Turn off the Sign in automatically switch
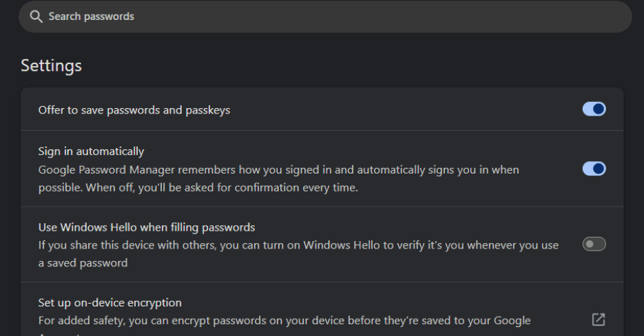The image size is (644, 336). [x=594, y=169]
